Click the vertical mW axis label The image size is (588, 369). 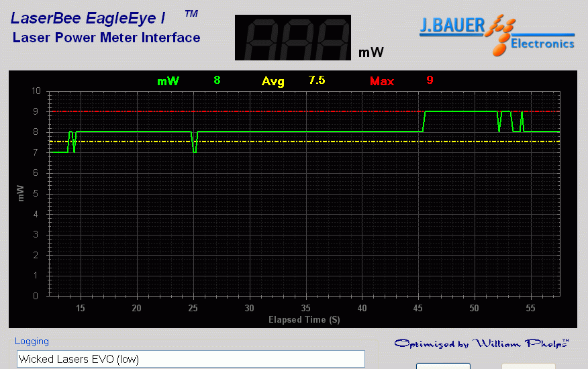(21, 193)
